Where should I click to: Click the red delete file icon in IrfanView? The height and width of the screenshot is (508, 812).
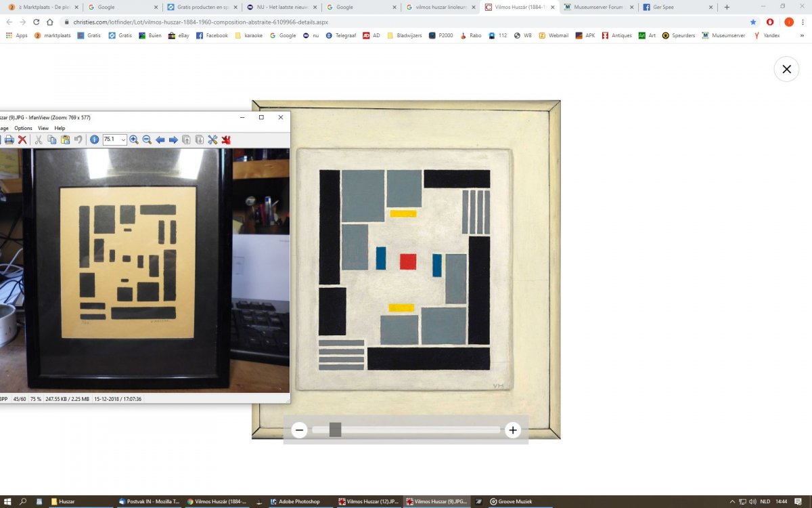pos(22,140)
